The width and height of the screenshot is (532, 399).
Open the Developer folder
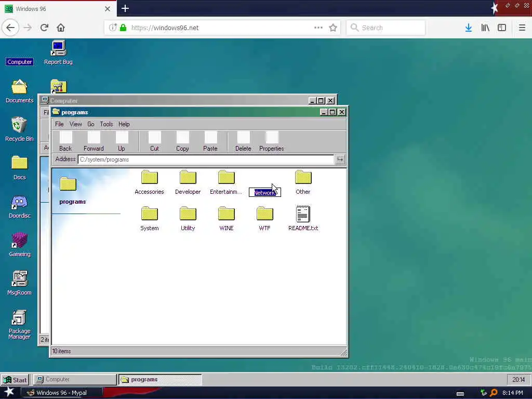click(188, 182)
